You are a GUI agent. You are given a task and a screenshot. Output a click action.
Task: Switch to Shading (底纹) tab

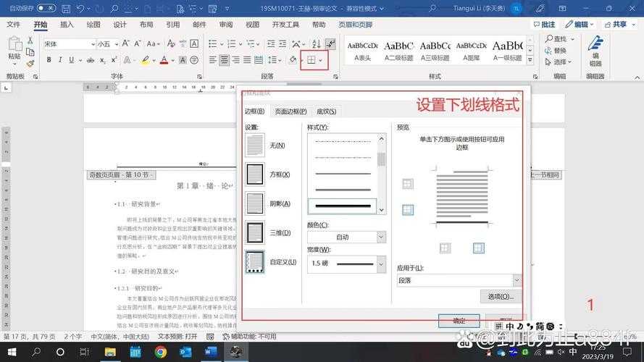pyautogui.click(x=327, y=111)
